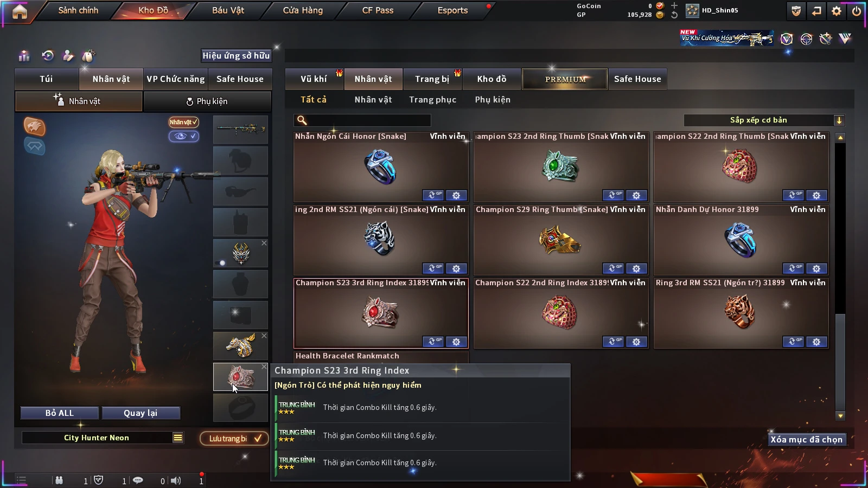The image size is (868, 488).
Task: Open the search magnifier in inventory
Action: pos(302,120)
